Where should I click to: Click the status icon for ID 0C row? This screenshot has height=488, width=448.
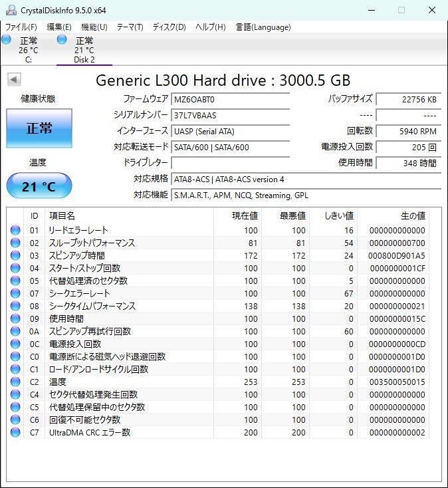(15, 344)
